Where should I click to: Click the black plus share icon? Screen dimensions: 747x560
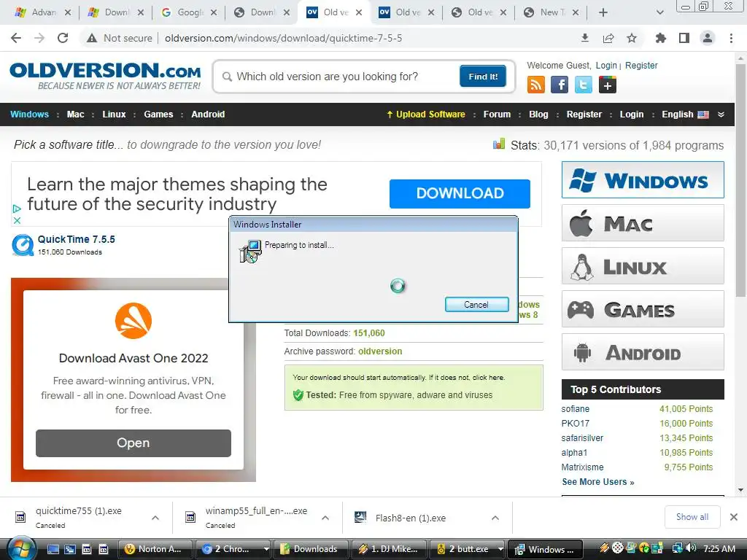pos(608,85)
